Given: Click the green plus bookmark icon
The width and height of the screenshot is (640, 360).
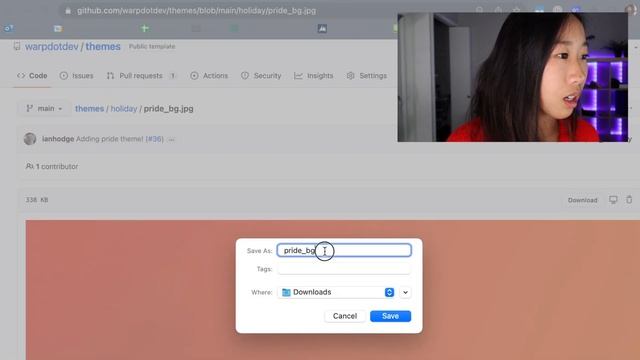Looking at the screenshot, I should pyautogui.click(x=144, y=28).
